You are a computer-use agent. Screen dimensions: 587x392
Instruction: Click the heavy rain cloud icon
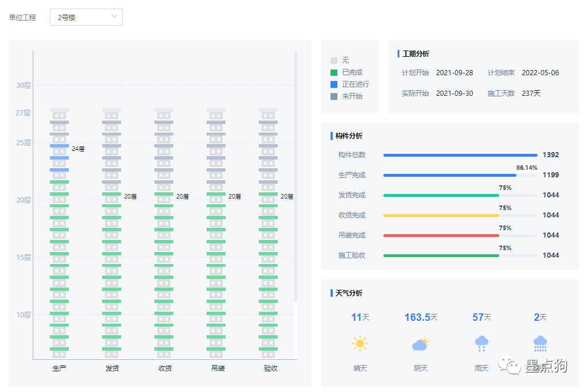[540, 343]
